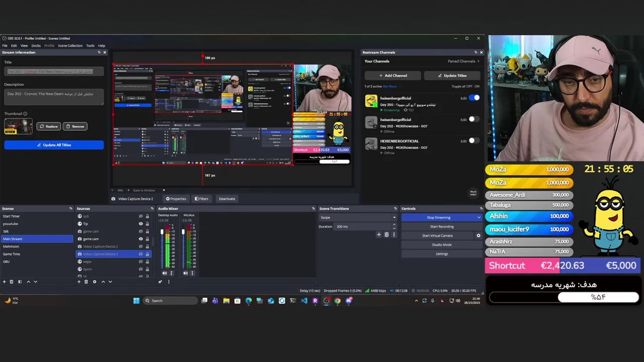Disable the streaming Day 250 channel toggle
644x362 pixels.
point(474,98)
